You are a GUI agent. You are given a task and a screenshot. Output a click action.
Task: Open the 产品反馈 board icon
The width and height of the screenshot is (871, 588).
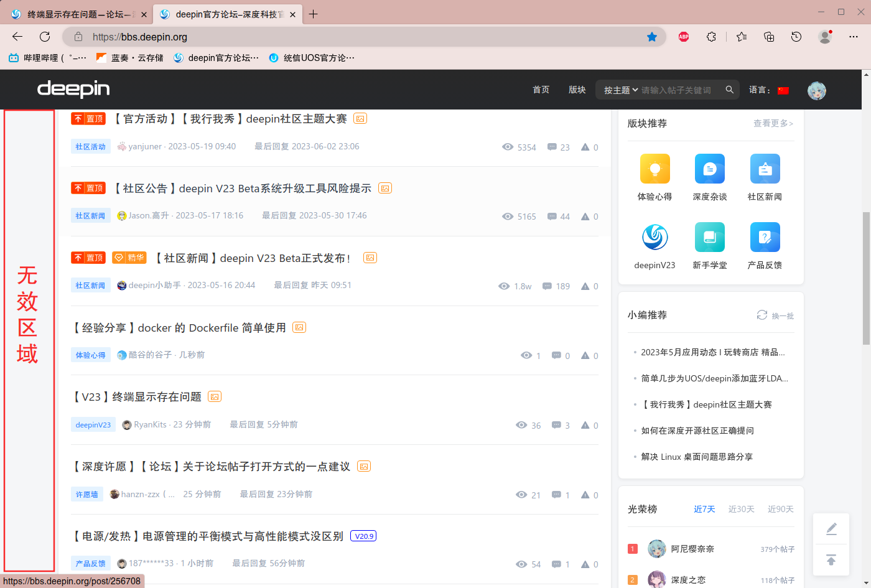[x=765, y=237]
